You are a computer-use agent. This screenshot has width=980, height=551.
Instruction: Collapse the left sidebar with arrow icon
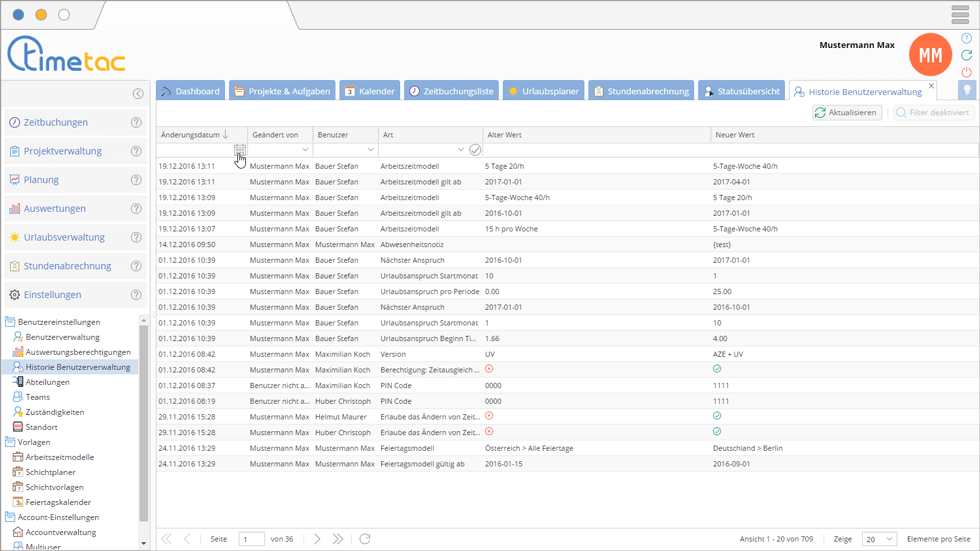tap(138, 94)
